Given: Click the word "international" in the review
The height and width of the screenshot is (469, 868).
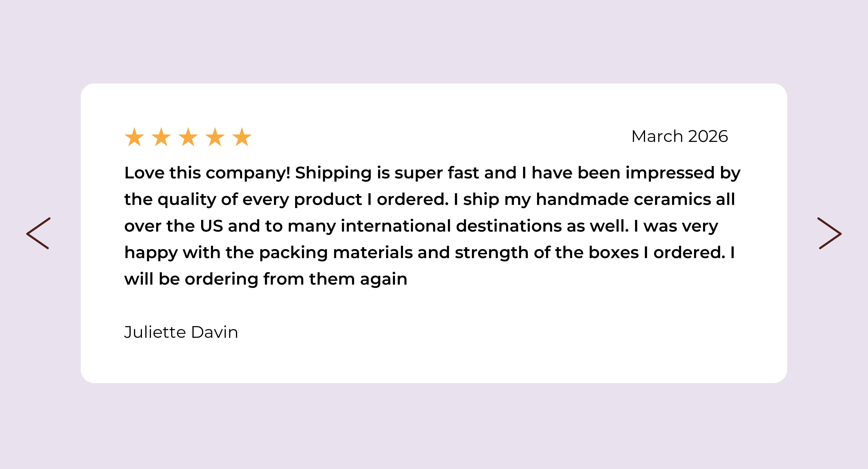Looking at the screenshot, I should point(396,226).
